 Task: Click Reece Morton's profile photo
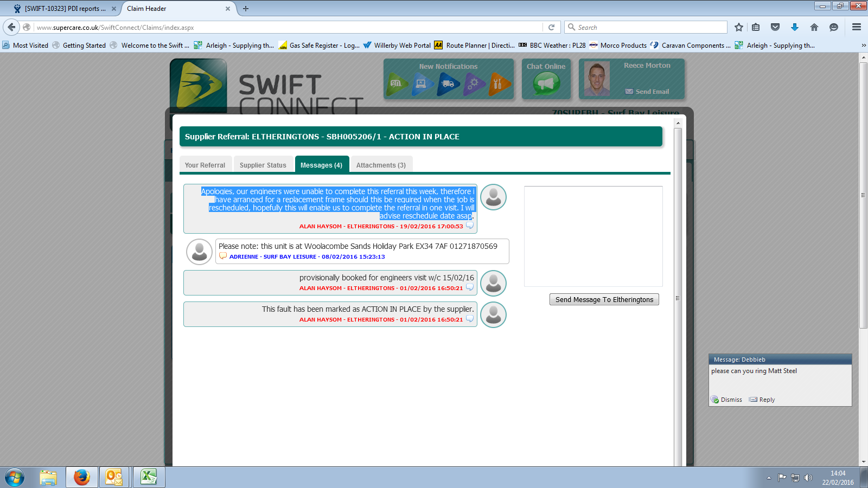coord(597,80)
